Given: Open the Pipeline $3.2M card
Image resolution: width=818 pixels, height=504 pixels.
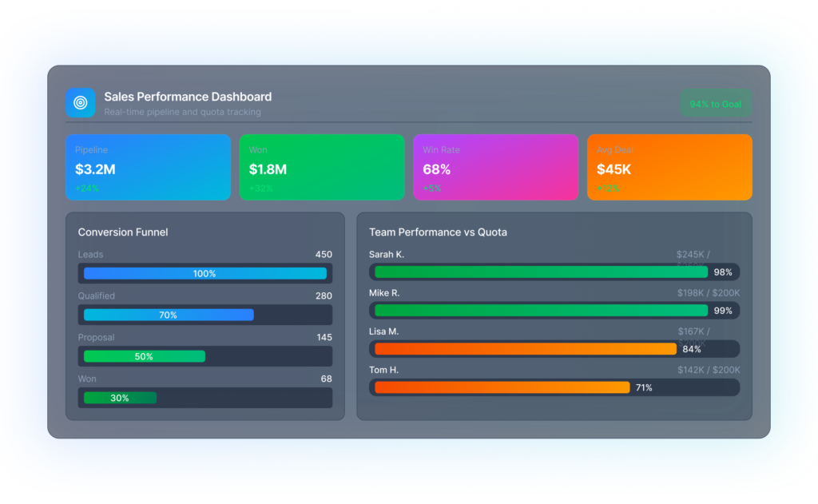Looking at the screenshot, I should (x=148, y=167).
